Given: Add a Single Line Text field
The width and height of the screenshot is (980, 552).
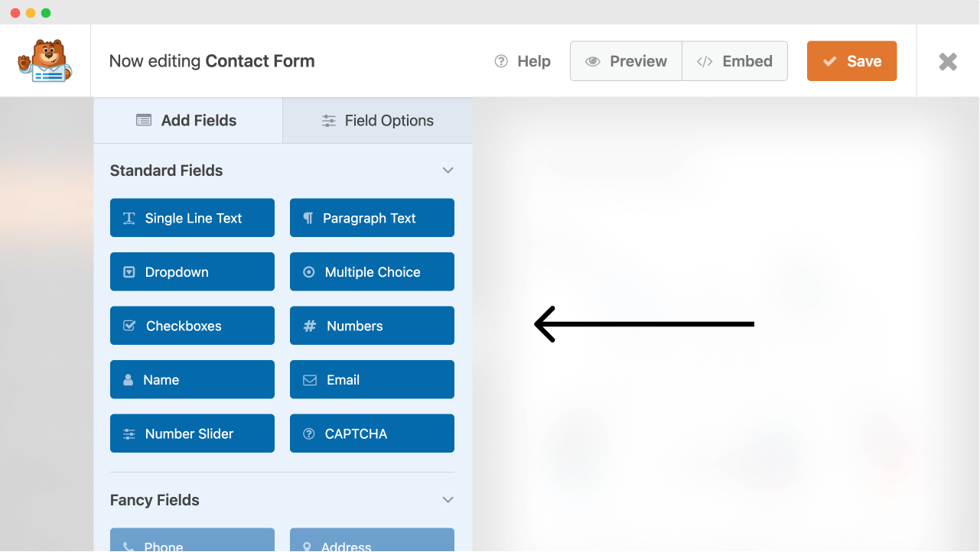Looking at the screenshot, I should [x=192, y=218].
